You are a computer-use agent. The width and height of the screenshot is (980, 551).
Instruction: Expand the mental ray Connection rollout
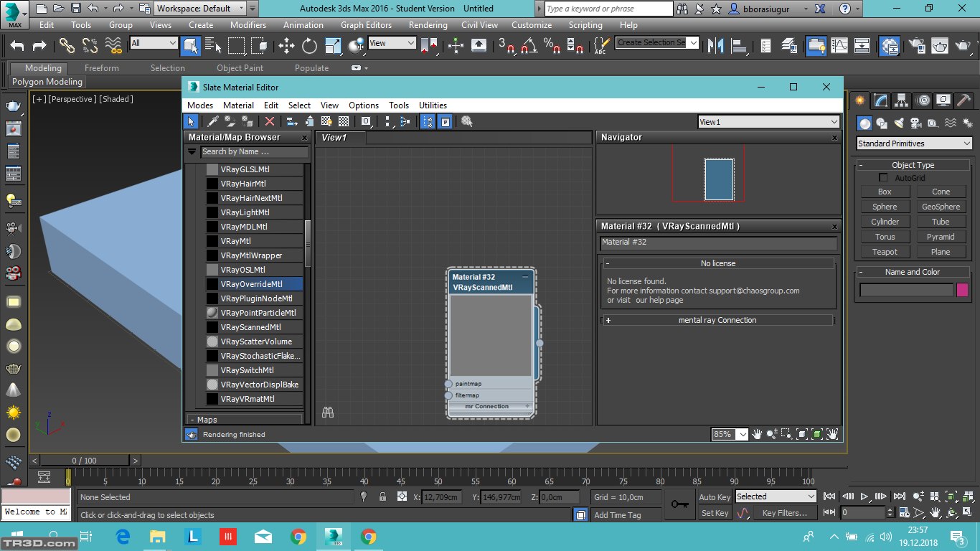tap(717, 320)
